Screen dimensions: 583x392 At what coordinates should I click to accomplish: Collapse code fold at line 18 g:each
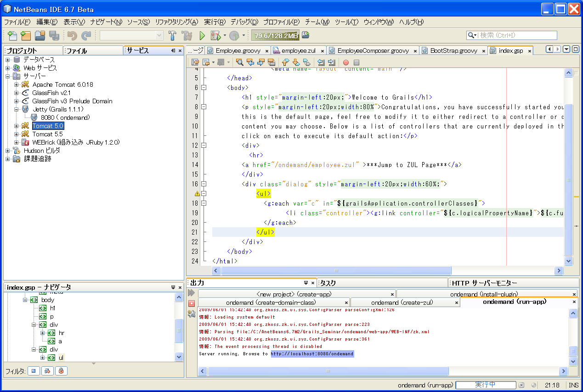pyautogui.click(x=204, y=203)
